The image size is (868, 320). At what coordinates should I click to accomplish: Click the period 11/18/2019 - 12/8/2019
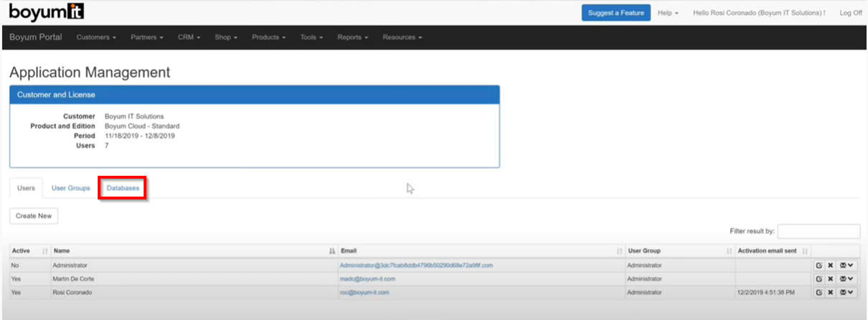140,136
